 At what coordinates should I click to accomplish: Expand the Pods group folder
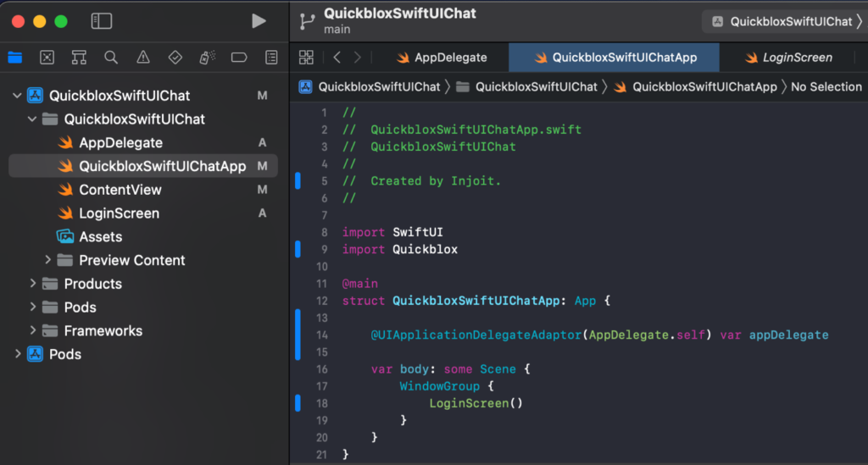tap(33, 307)
